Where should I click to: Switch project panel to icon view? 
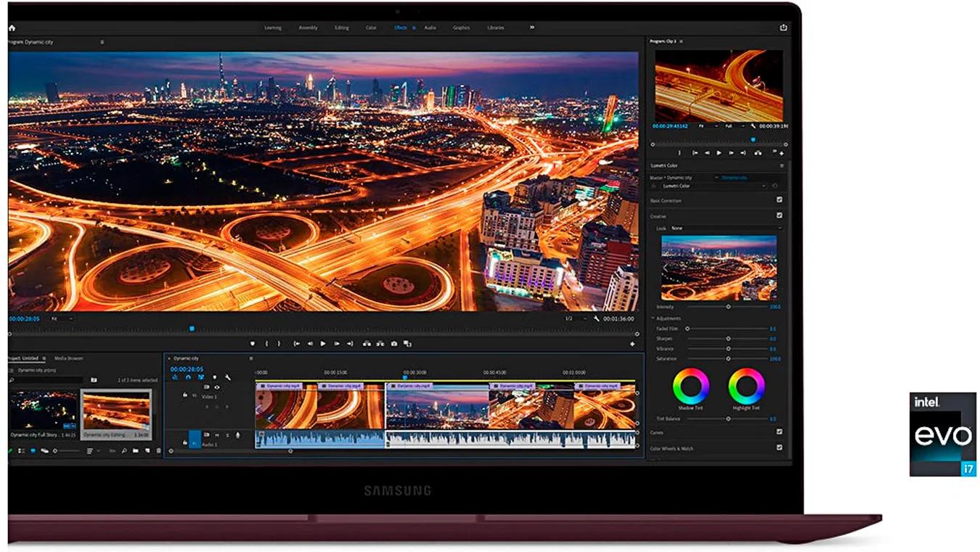pyautogui.click(x=33, y=450)
